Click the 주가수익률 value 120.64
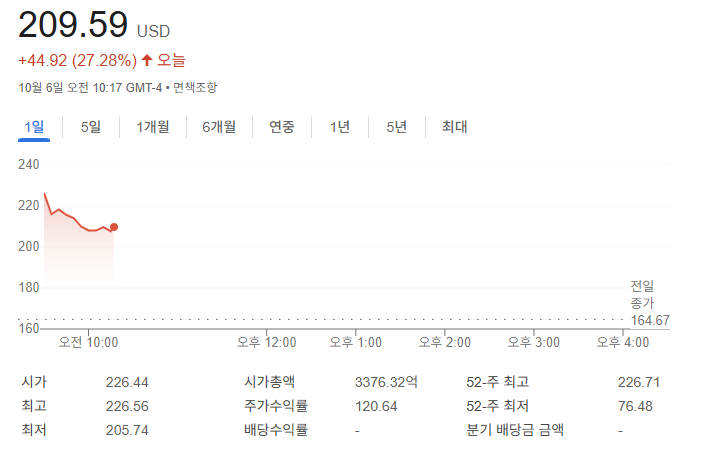This screenshot has width=706, height=449. click(376, 406)
